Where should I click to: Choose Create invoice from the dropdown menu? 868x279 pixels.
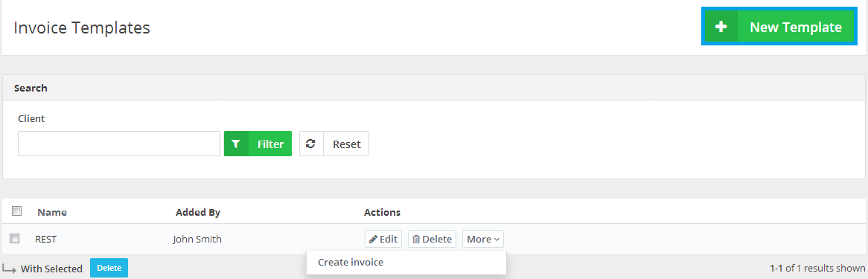pos(351,262)
